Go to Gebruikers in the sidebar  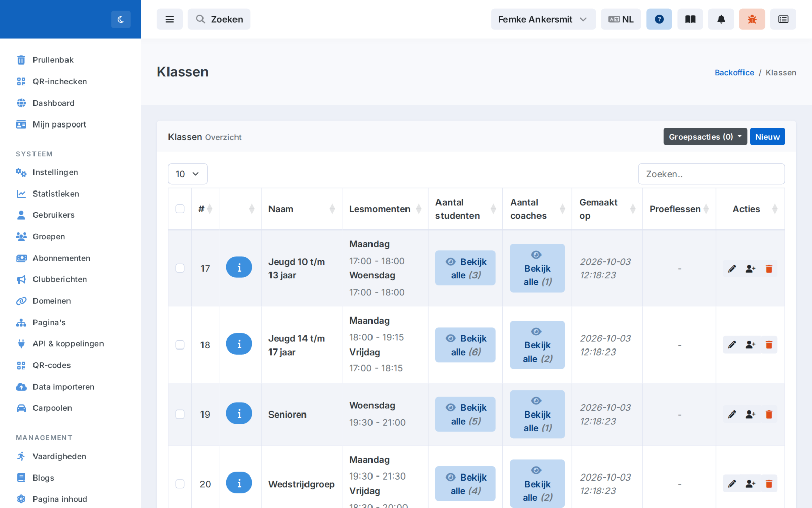53,215
